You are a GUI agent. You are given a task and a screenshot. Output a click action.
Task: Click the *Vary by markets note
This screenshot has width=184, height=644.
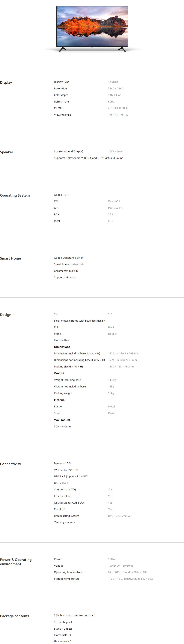(64, 522)
